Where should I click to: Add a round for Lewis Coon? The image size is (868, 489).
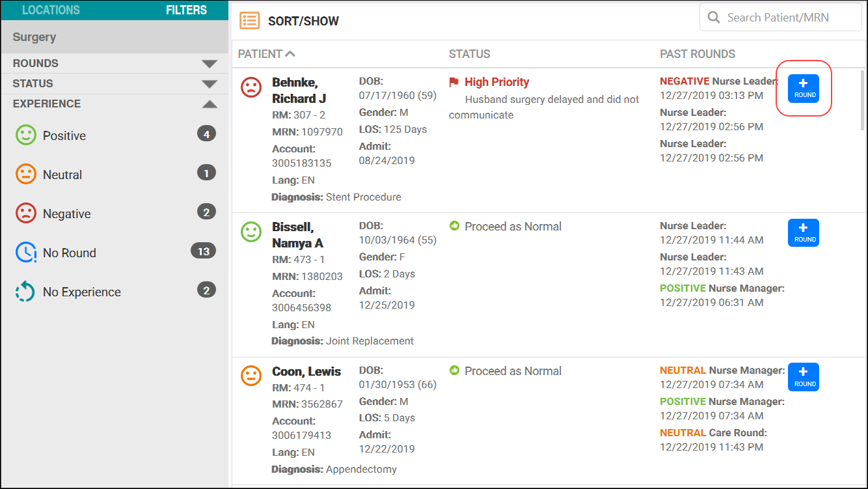click(804, 377)
